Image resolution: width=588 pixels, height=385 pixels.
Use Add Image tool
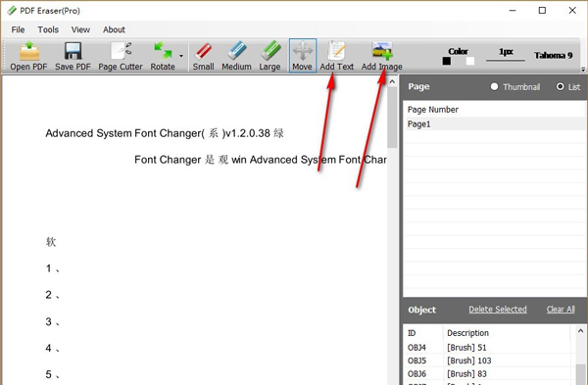382,56
